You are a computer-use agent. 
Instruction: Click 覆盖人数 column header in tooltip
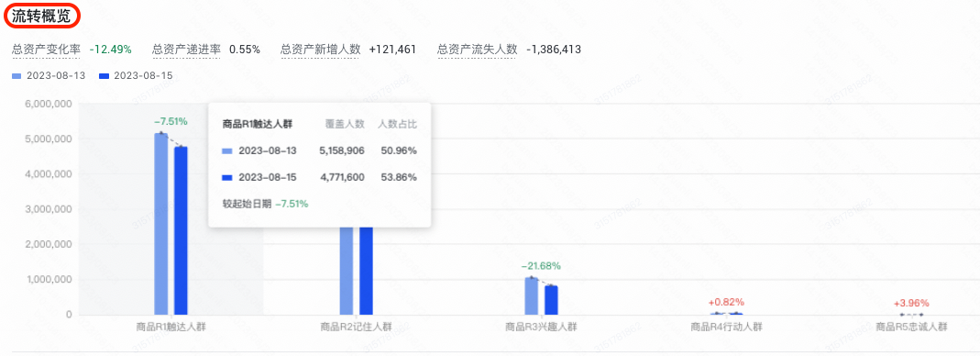[345, 124]
